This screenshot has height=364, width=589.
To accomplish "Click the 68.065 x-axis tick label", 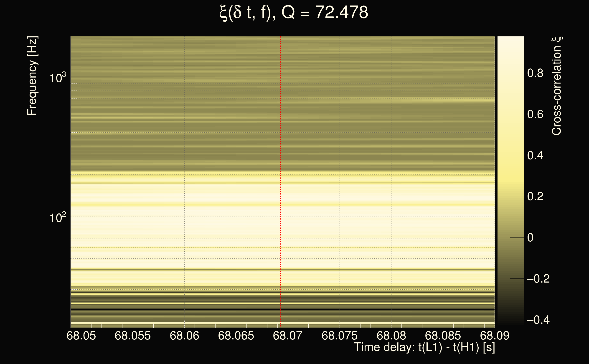I will (236, 336).
